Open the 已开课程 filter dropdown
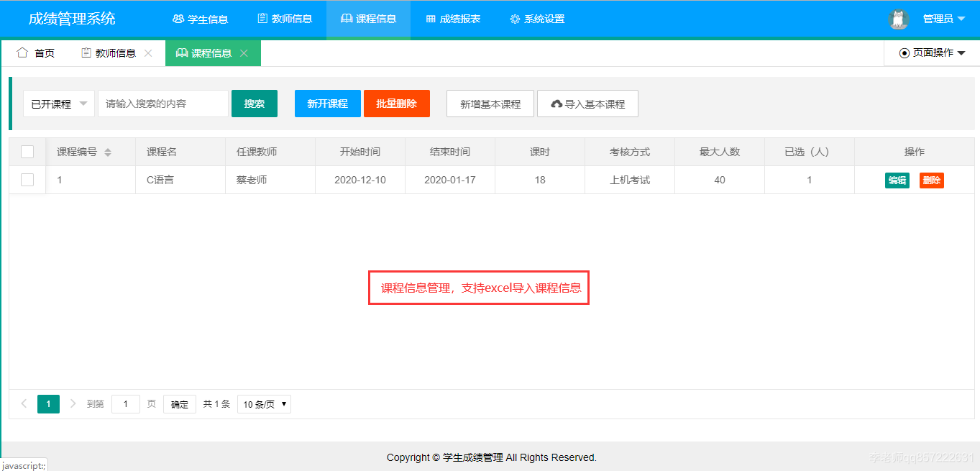This screenshot has height=471, width=980. [58, 103]
